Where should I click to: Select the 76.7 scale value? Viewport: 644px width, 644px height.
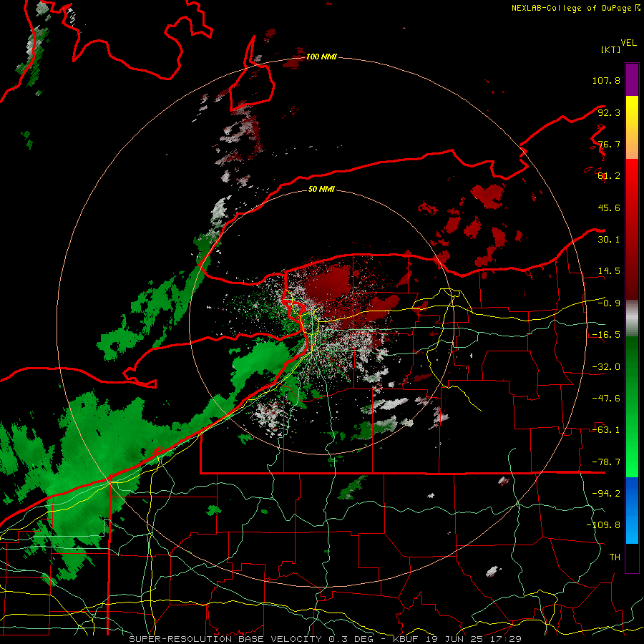(x=609, y=144)
